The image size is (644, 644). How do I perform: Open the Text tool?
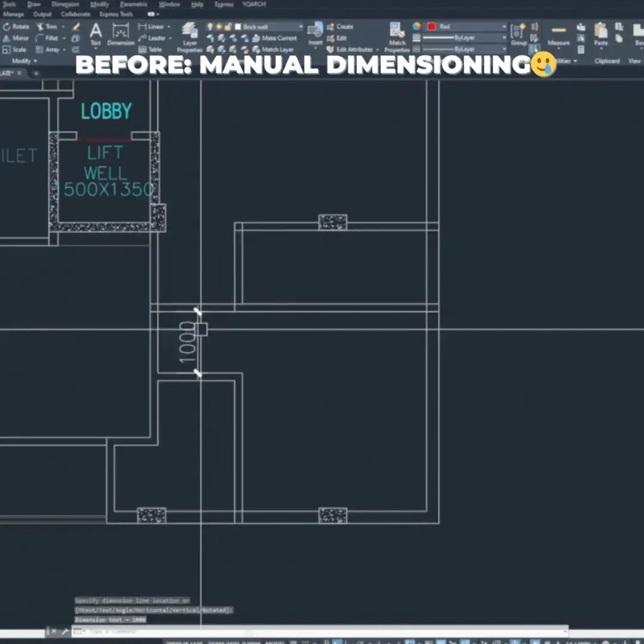coord(95,34)
